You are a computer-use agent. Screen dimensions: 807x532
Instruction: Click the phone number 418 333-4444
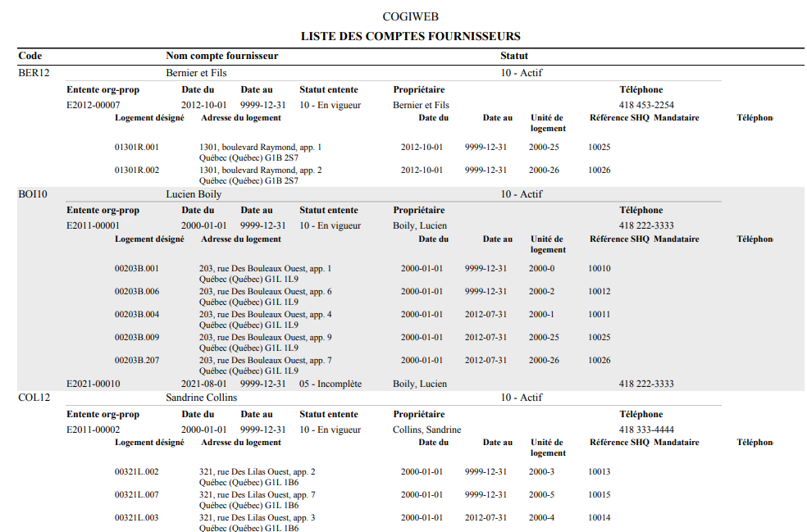(646, 430)
